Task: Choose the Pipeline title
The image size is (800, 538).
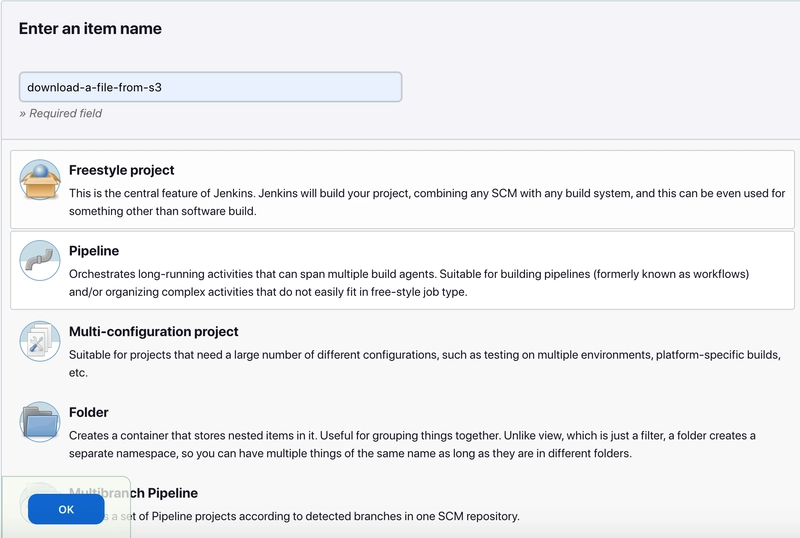Action: pos(94,251)
